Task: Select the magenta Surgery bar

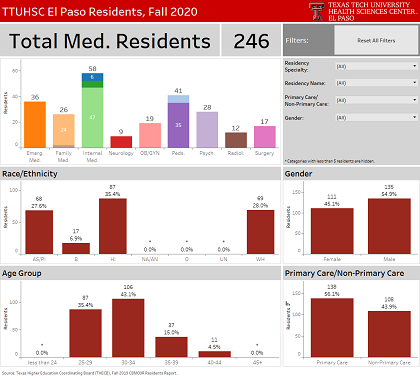Action: point(265,137)
